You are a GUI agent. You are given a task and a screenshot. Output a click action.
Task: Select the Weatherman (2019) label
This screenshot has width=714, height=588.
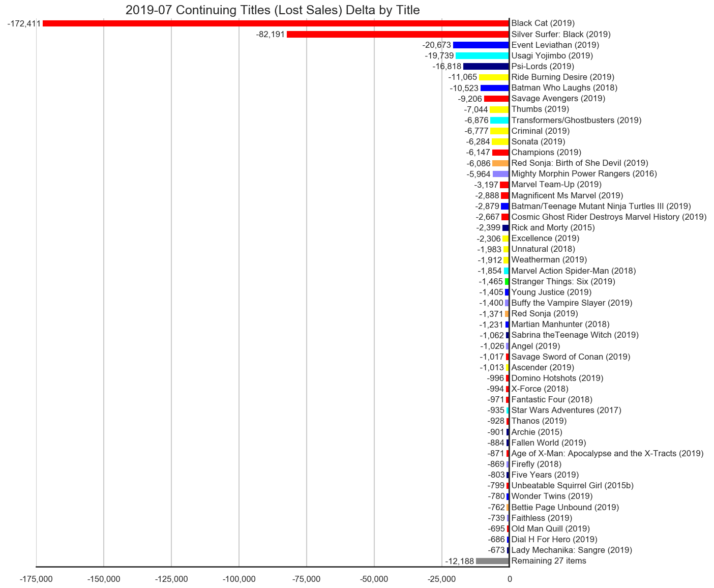(x=549, y=260)
